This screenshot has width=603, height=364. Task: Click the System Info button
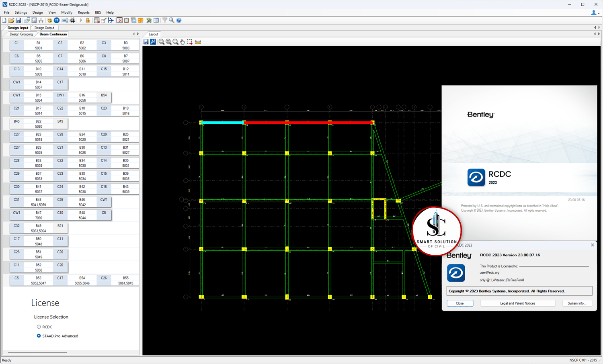coord(577,303)
